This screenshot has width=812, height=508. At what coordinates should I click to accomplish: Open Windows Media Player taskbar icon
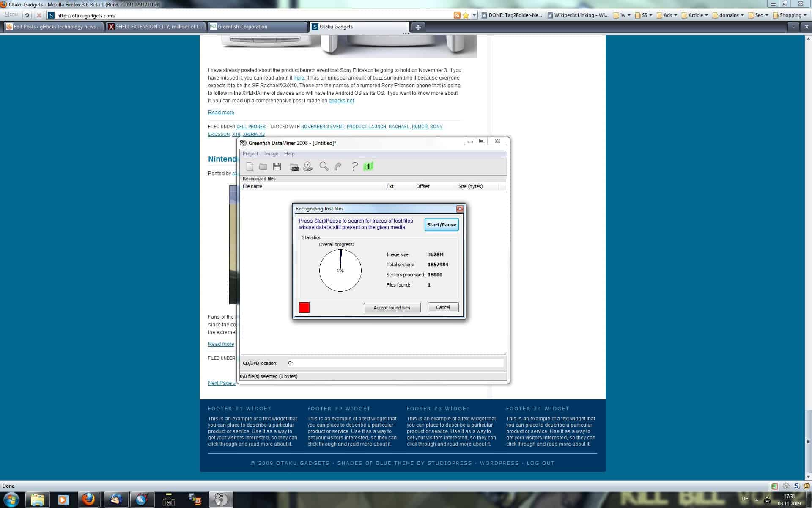63,500
